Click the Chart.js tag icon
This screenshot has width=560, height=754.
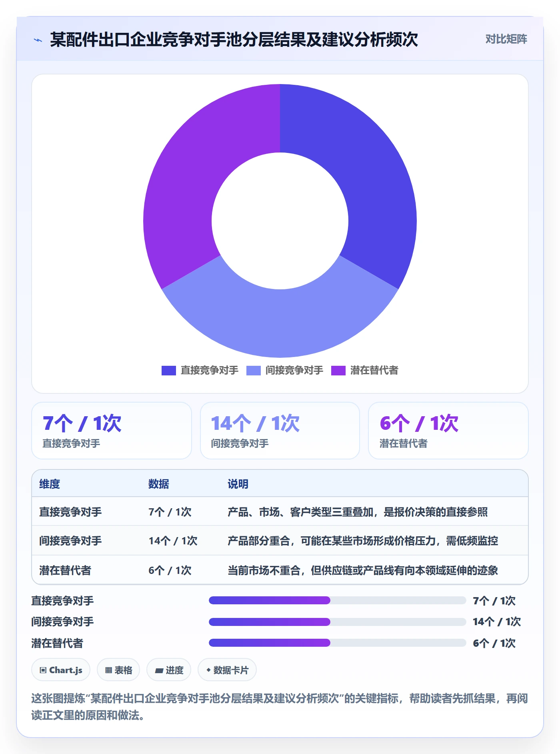[43, 670]
